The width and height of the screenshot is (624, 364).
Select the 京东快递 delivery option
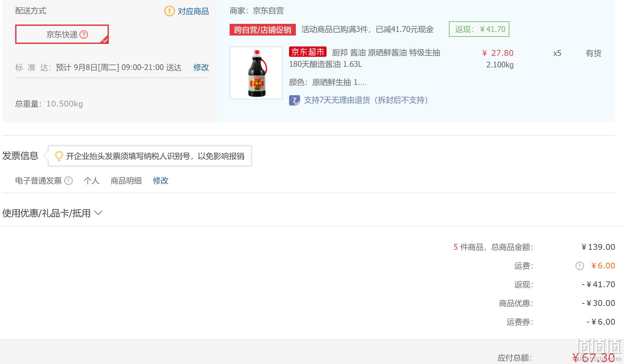pyautogui.click(x=62, y=34)
